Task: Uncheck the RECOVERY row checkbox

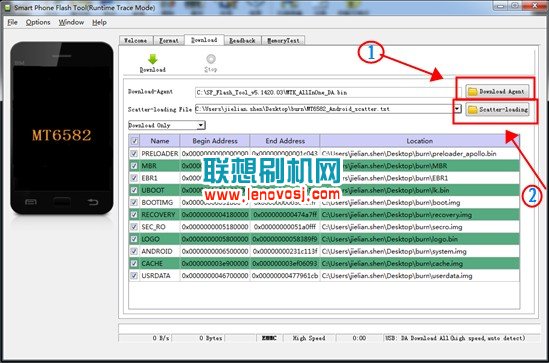Action: pyautogui.click(x=134, y=215)
